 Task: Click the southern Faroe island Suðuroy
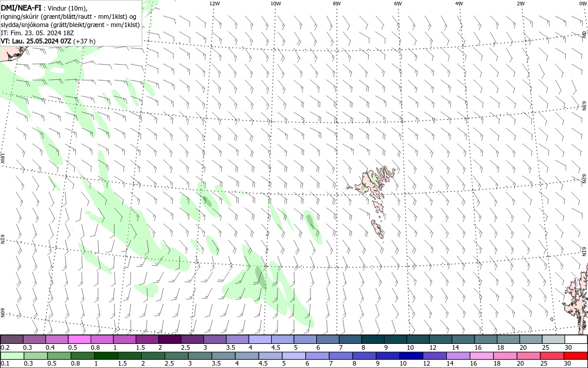[x=377, y=229]
